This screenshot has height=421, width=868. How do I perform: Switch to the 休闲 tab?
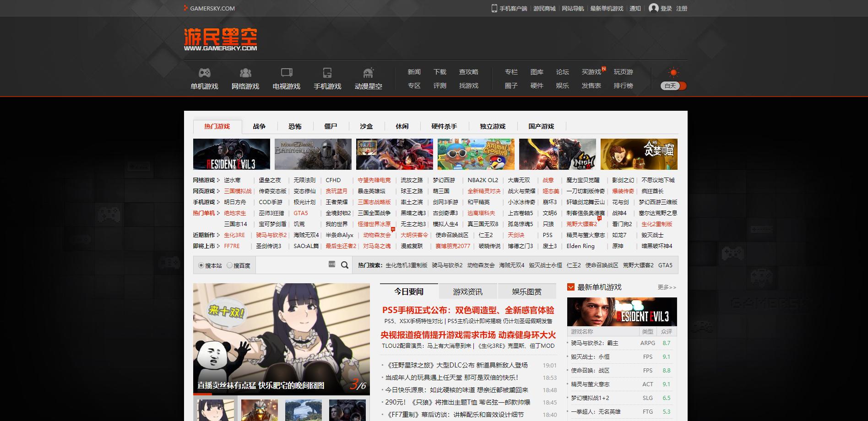[402, 126]
